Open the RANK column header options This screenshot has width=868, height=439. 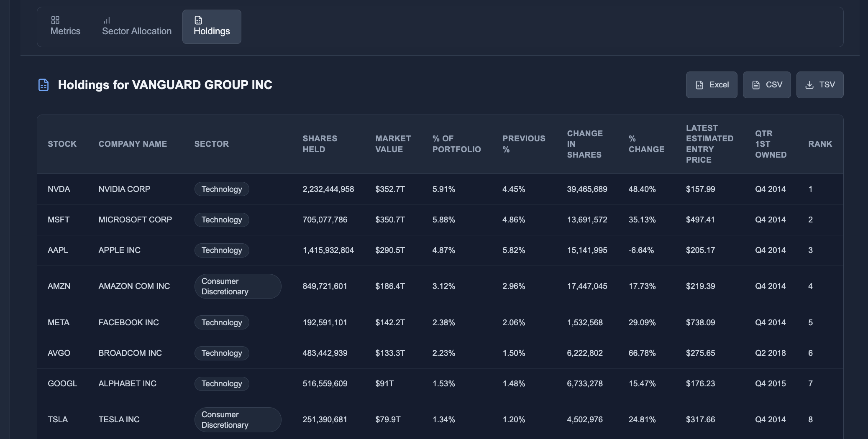pyautogui.click(x=820, y=144)
